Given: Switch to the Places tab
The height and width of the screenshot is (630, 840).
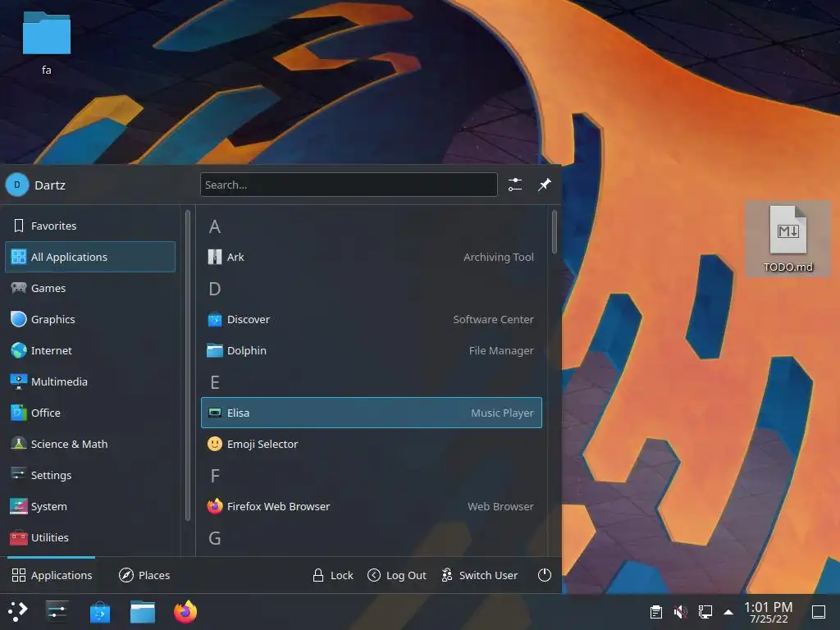Looking at the screenshot, I should (144, 575).
